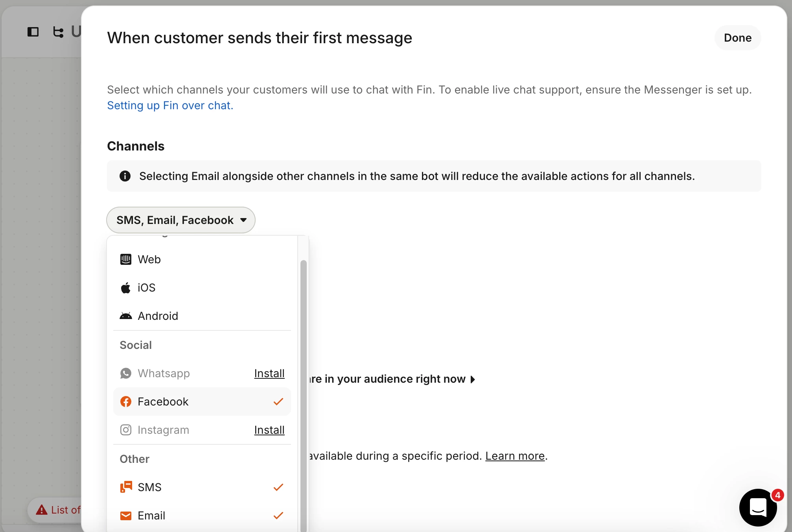
Task: Click the SMS chat bubbles icon
Action: coord(126,487)
